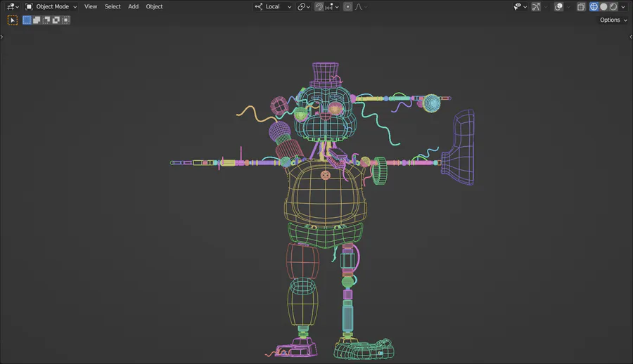Open the gizmo options dropdown arrow

point(546,6)
